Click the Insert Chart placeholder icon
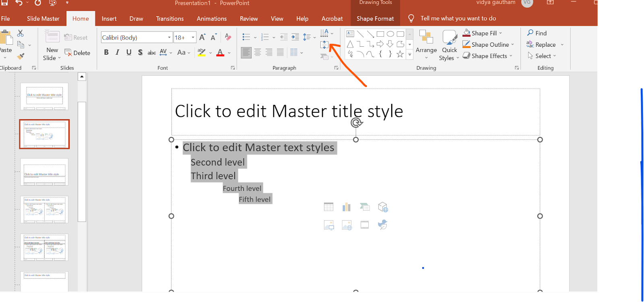The width and height of the screenshot is (644, 302). pos(347,207)
